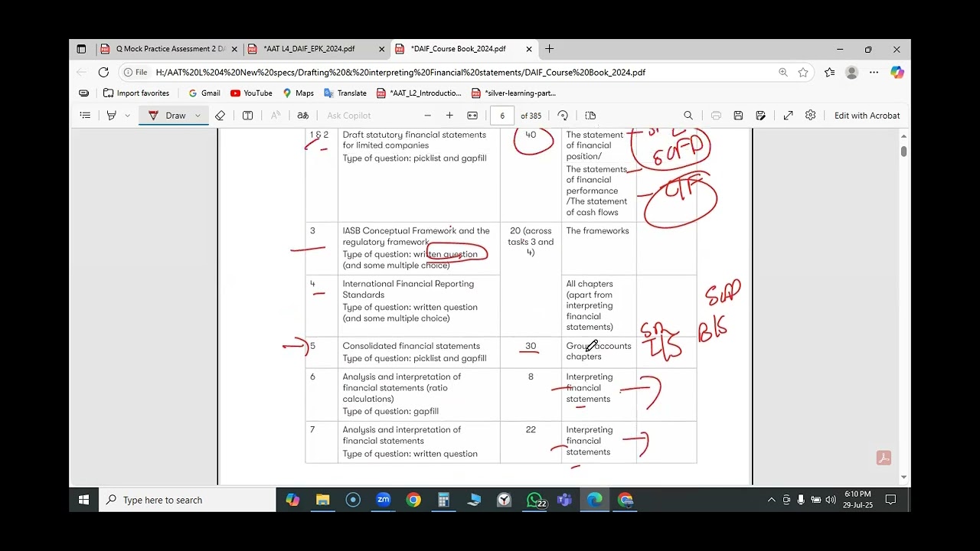The height and width of the screenshot is (551, 980).
Task: Click Type here to search box
Action: (188, 500)
